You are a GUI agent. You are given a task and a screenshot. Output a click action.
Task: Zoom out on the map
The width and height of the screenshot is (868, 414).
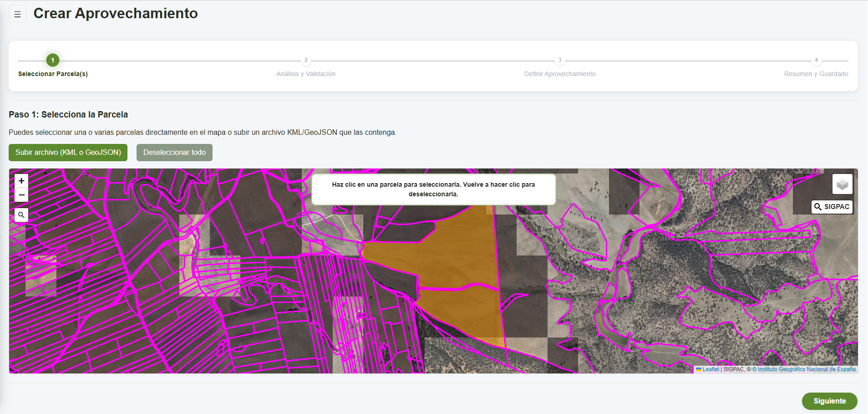(x=21, y=195)
